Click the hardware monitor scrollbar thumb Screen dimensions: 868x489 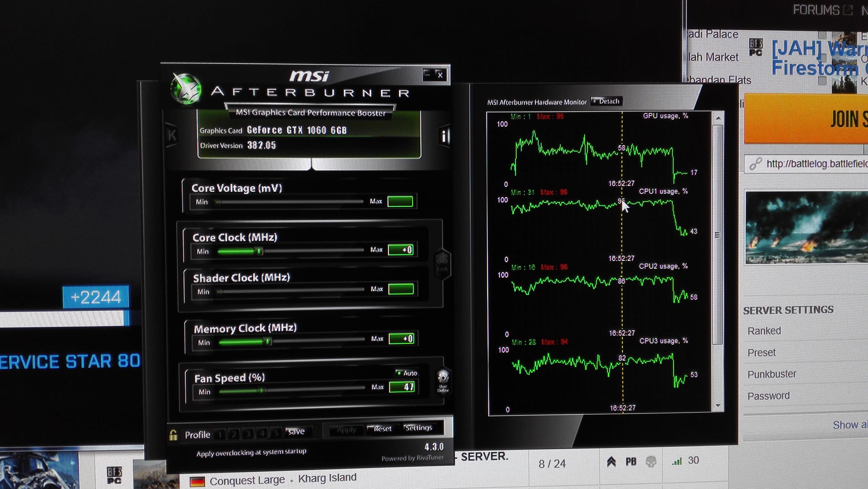718,234
